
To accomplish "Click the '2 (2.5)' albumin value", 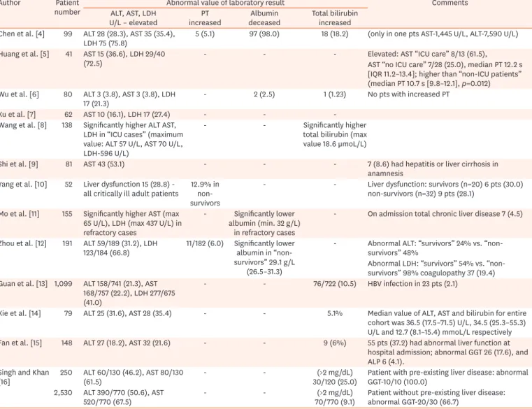I will (x=264, y=94).
